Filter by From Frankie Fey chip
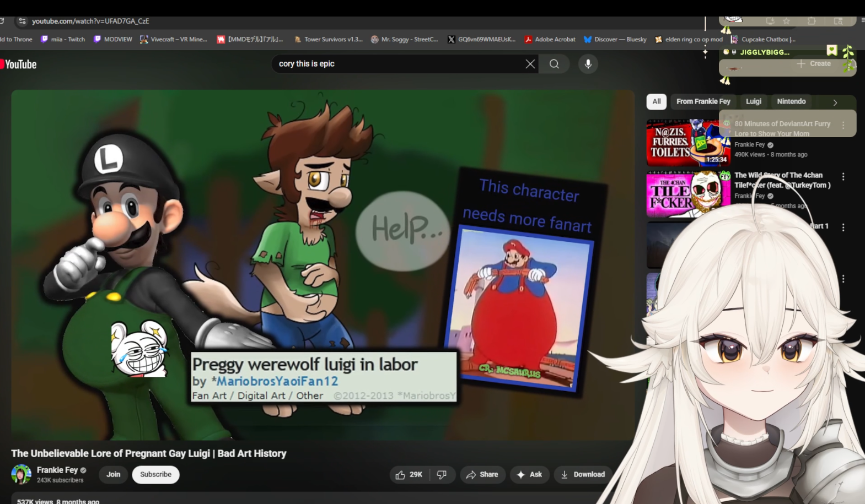The height and width of the screenshot is (504, 865). click(703, 101)
